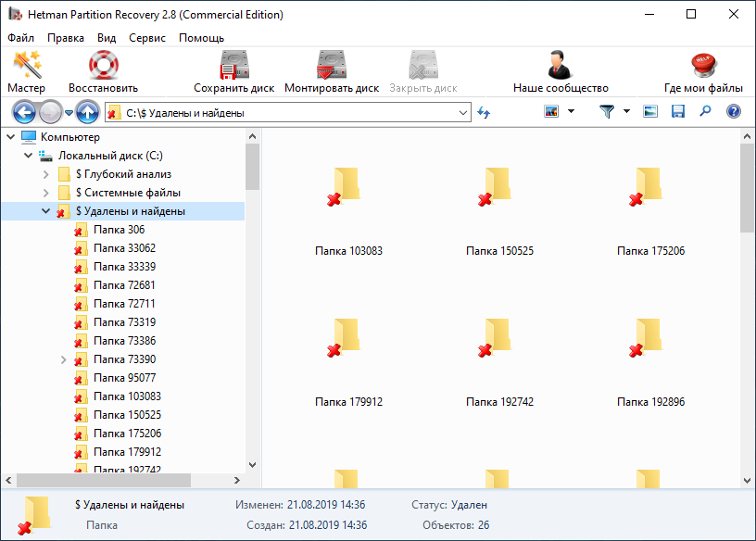The width and height of the screenshot is (756, 541).
Task: Select Папка 72681 in the tree
Action: (x=124, y=285)
